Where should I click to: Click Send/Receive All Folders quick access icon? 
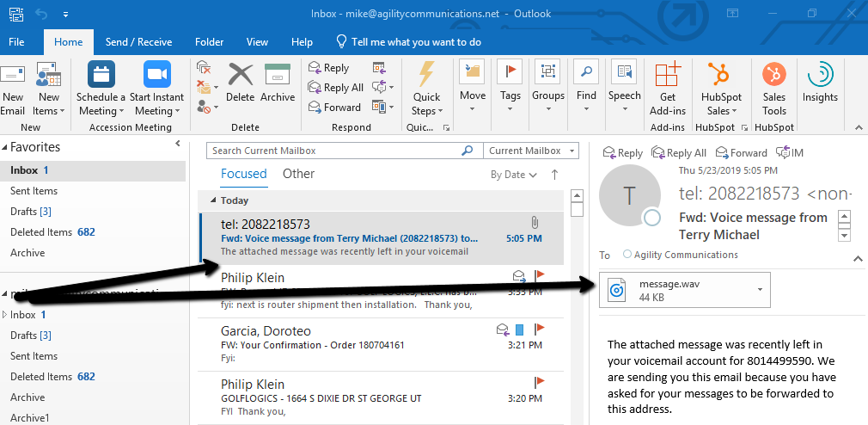pos(16,13)
